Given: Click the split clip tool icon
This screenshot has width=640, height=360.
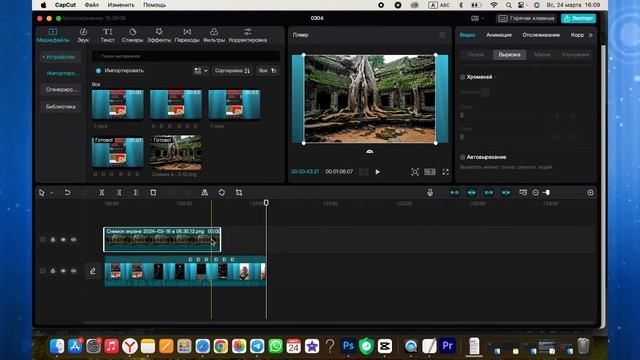Looking at the screenshot, I should point(102,193).
